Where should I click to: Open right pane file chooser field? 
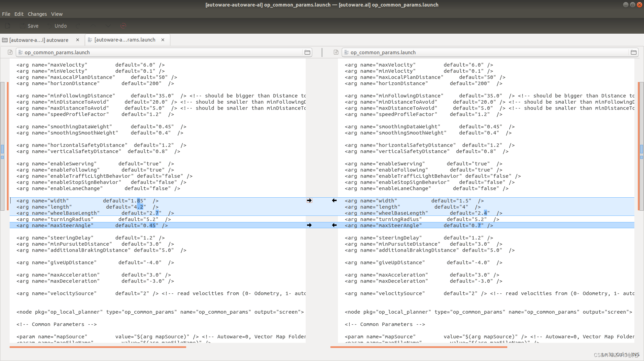[490, 52]
